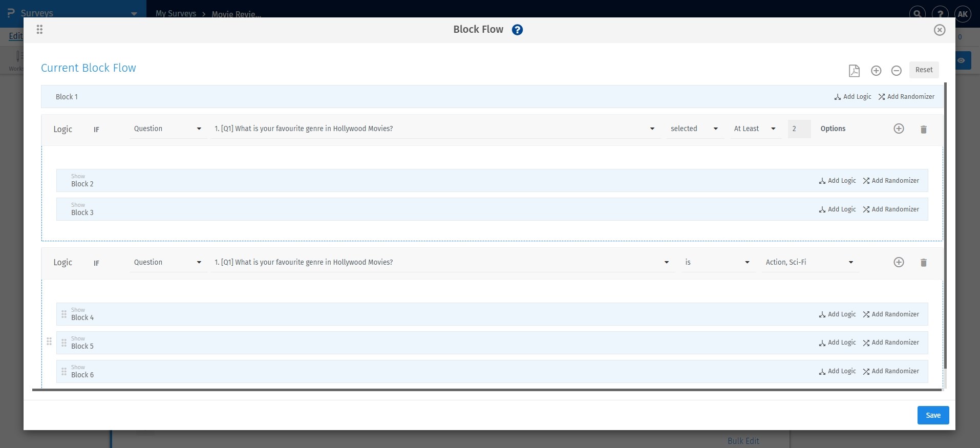This screenshot has width=980, height=448.
Task: Expand all with the plus circle icon near Reset
Action: (876, 71)
